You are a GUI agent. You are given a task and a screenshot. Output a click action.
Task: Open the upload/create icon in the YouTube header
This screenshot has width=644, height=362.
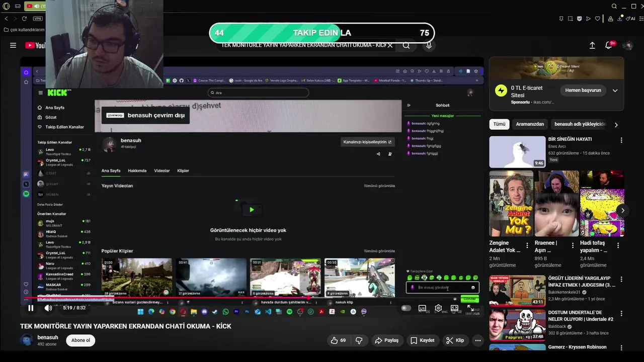tap(592, 45)
